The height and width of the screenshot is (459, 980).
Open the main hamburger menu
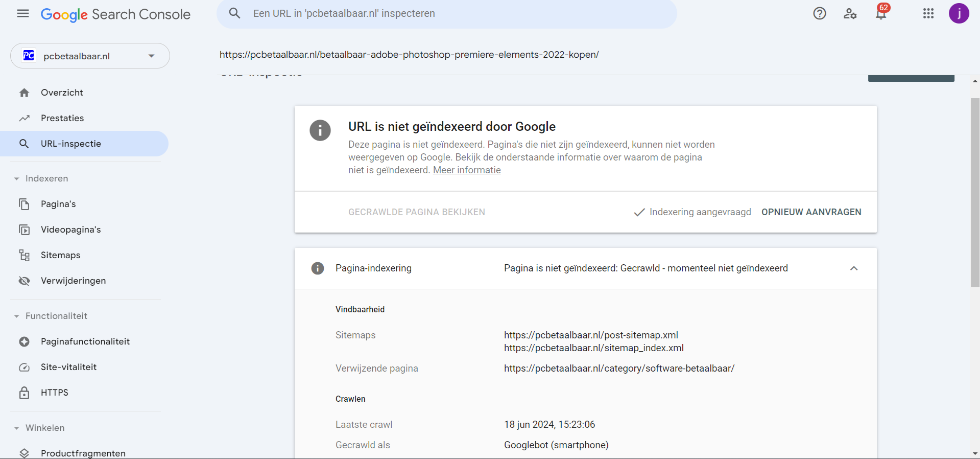click(x=23, y=13)
